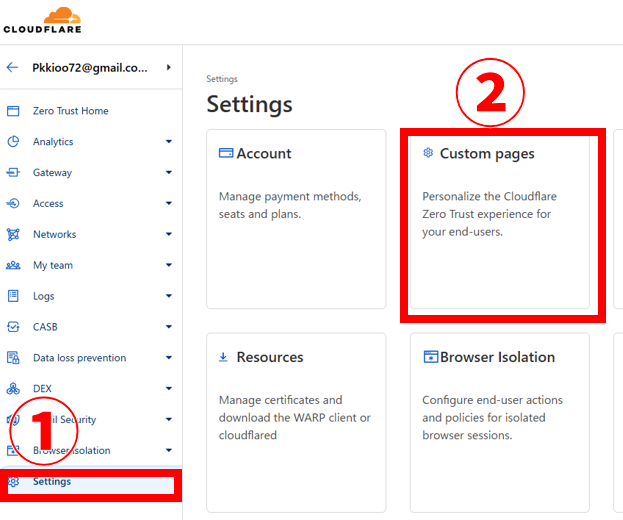
Task: Expand the Access submenu arrow
Action: click(x=168, y=204)
